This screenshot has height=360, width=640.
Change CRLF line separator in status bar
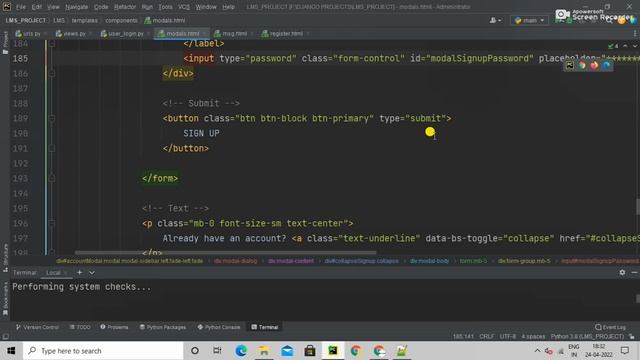tap(487, 337)
